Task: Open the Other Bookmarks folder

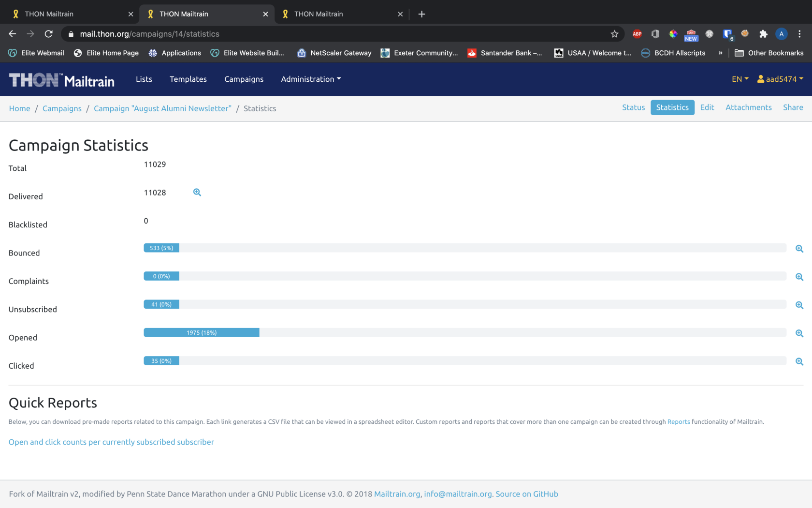Action: (x=769, y=53)
